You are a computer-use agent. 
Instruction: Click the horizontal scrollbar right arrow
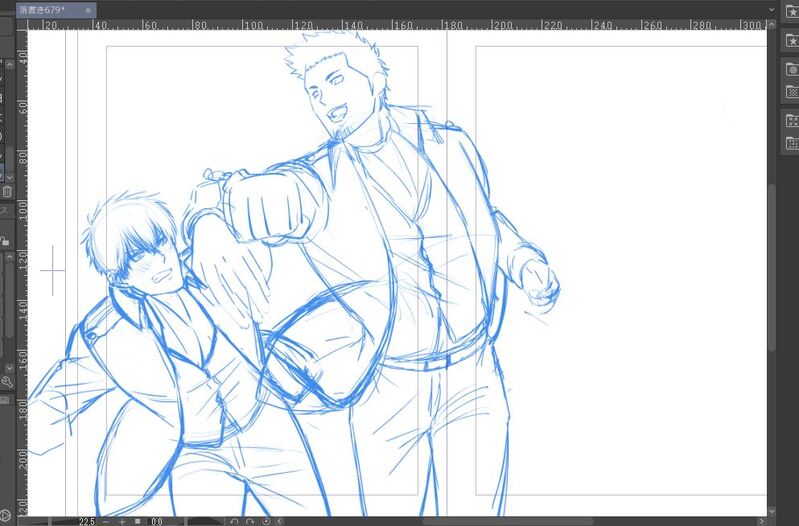(762, 521)
